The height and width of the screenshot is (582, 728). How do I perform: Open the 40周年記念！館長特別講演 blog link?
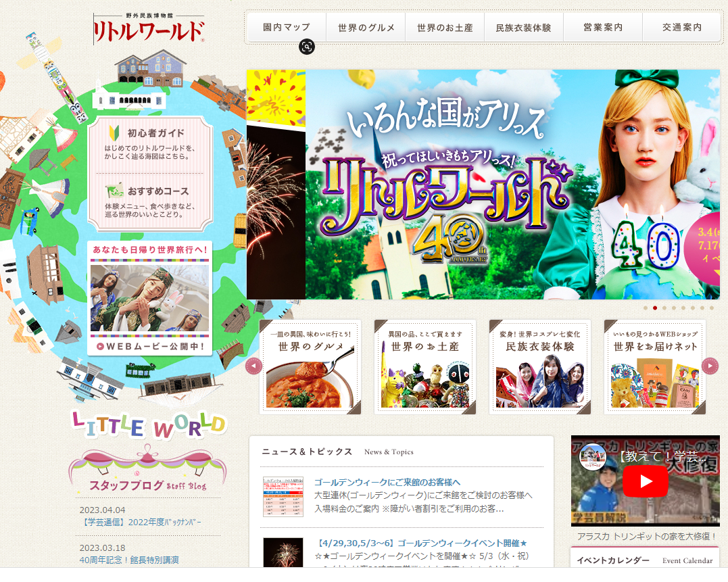pyautogui.click(x=129, y=560)
